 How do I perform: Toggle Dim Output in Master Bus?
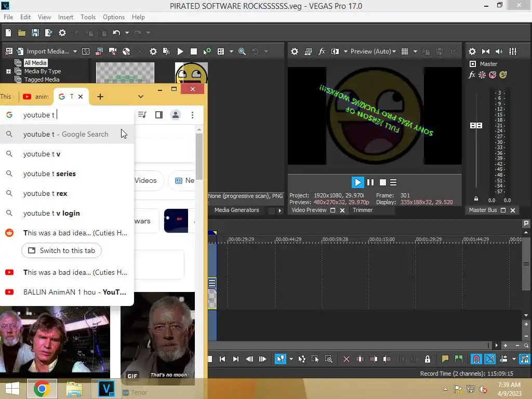tap(499, 51)
